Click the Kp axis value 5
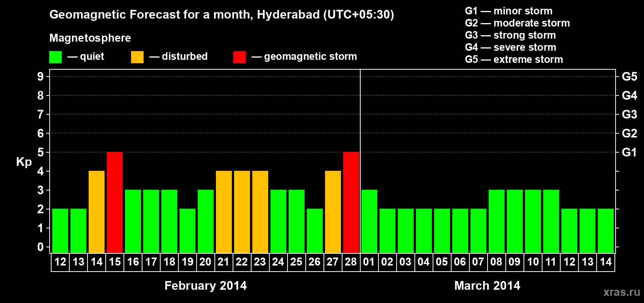Image resolution: width=644 pixels, height=303 pixels. [x=41, y=152]
